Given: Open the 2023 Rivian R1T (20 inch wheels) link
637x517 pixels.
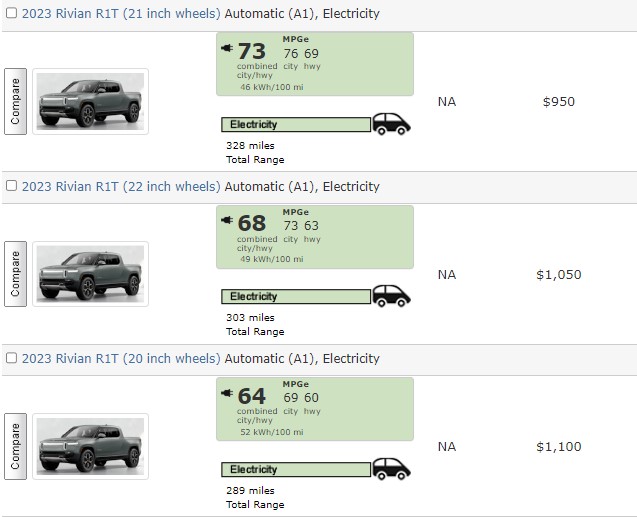Looking at the screenshot, I should click(121, 359).
